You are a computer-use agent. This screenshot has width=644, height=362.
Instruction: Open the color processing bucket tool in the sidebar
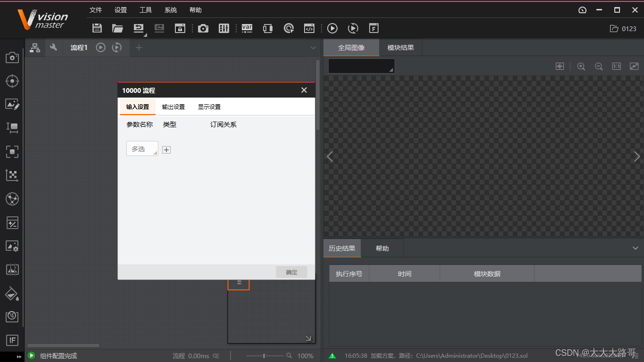pos(12,293)
